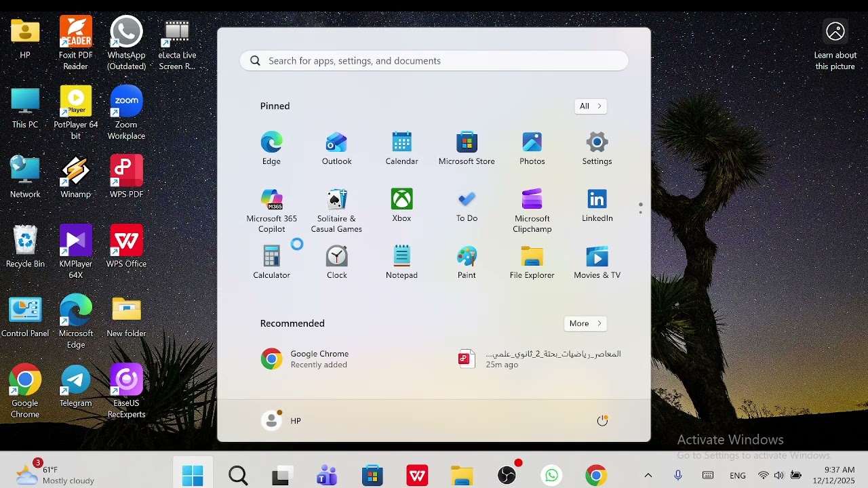Open the recommended PDF from 25m ago
The height and width of the screenshot is (488, 868).
[x=540, y=359]
